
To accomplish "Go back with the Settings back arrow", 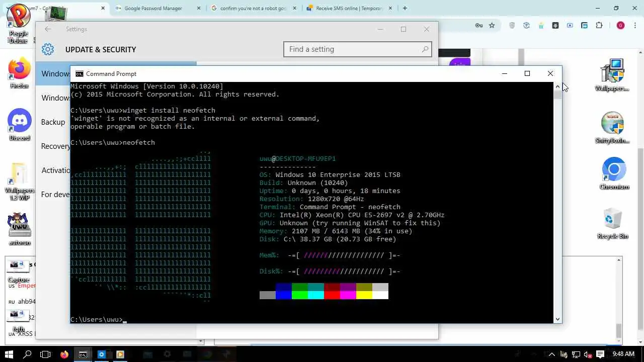I will tap(48, 29).
